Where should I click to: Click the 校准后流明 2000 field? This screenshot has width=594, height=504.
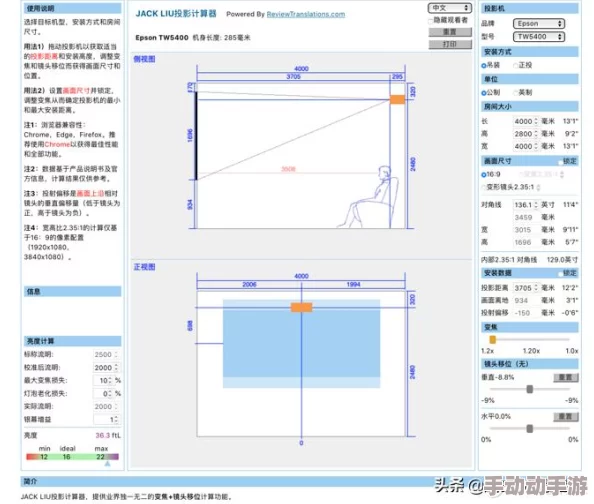click(106, 368)
